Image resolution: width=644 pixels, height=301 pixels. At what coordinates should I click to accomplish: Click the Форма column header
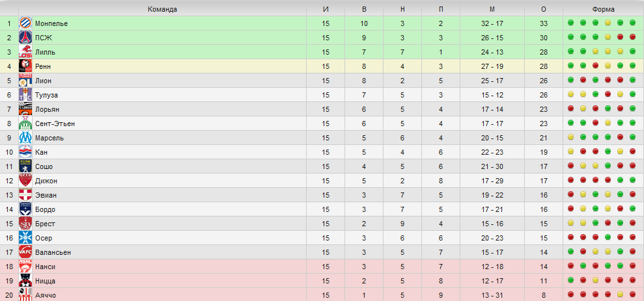(602, 9)
